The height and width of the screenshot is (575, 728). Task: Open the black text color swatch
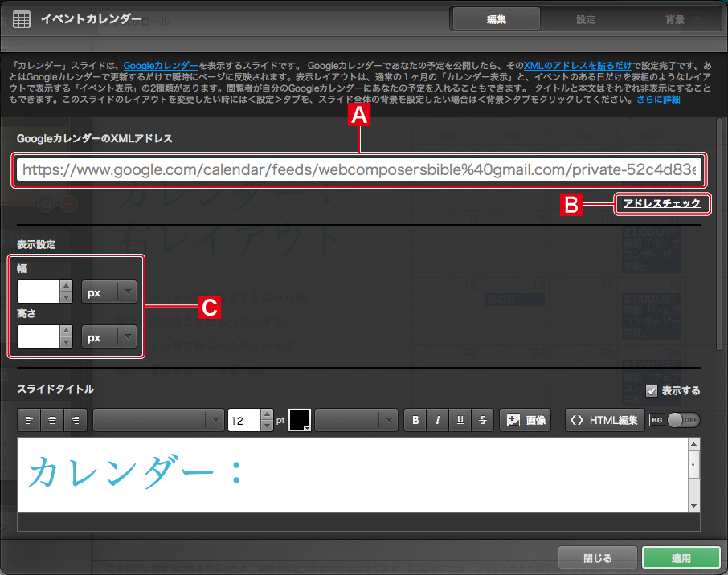tap(300, 421)
